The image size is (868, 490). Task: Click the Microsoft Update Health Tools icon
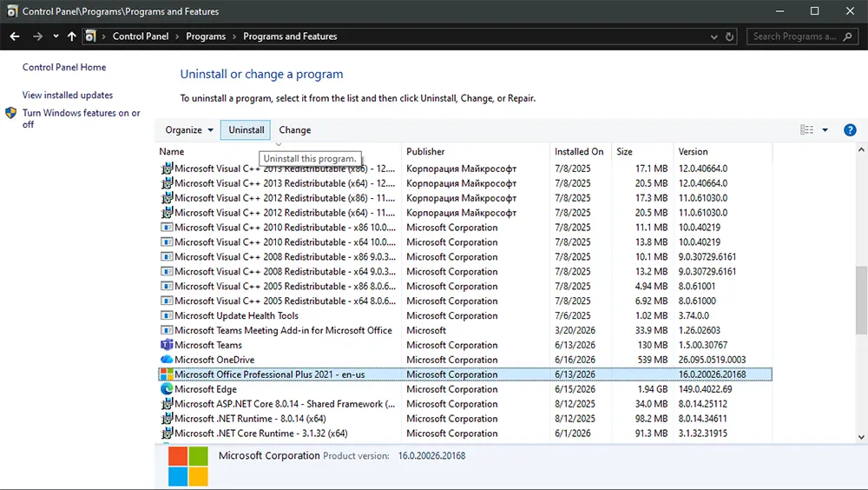(167, 315)
